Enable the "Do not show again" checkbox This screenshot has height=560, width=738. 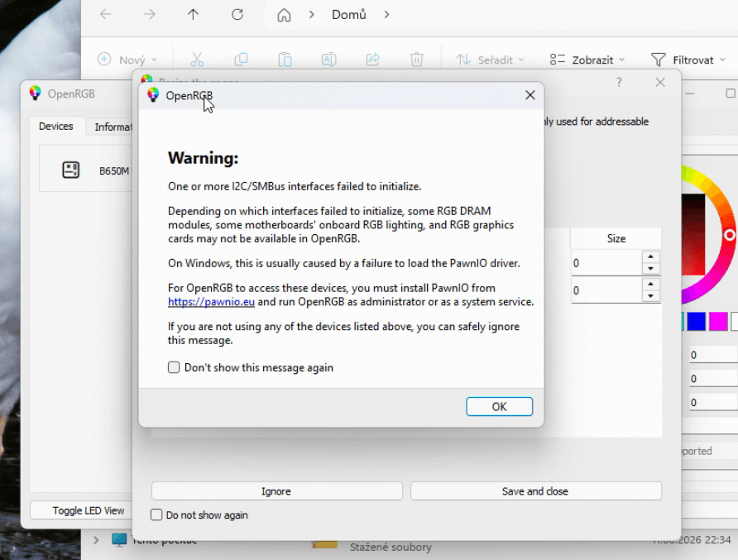[x=156, y=515]
